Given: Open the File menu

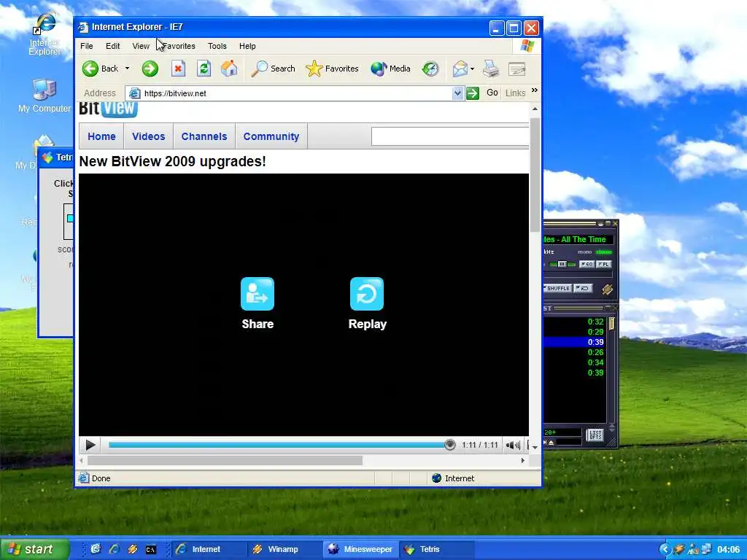Looking at the screenshot, I should point(87,46).
